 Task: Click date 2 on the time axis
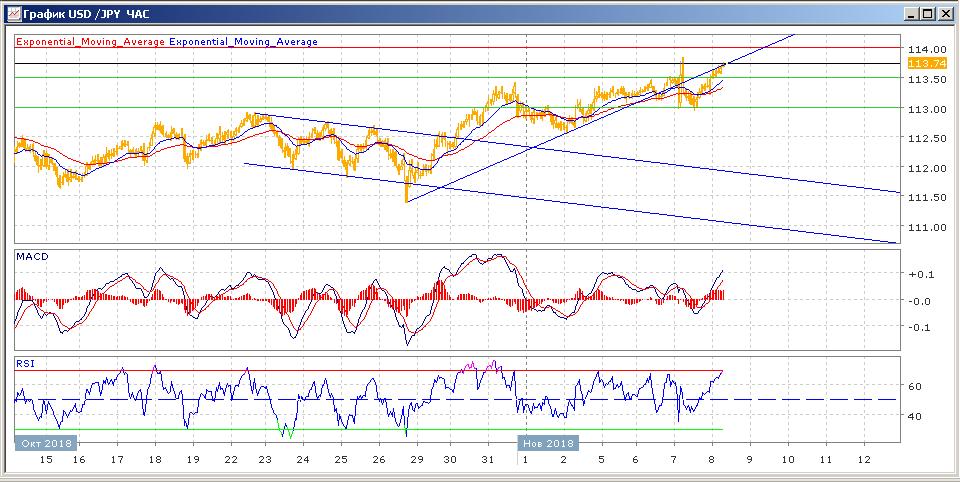564,460
